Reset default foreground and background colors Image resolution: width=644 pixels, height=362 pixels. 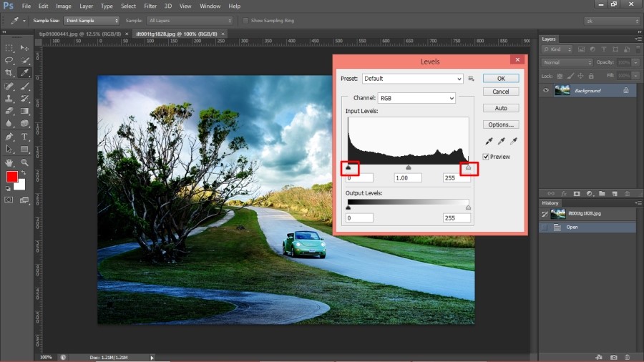tap(8, 188)
